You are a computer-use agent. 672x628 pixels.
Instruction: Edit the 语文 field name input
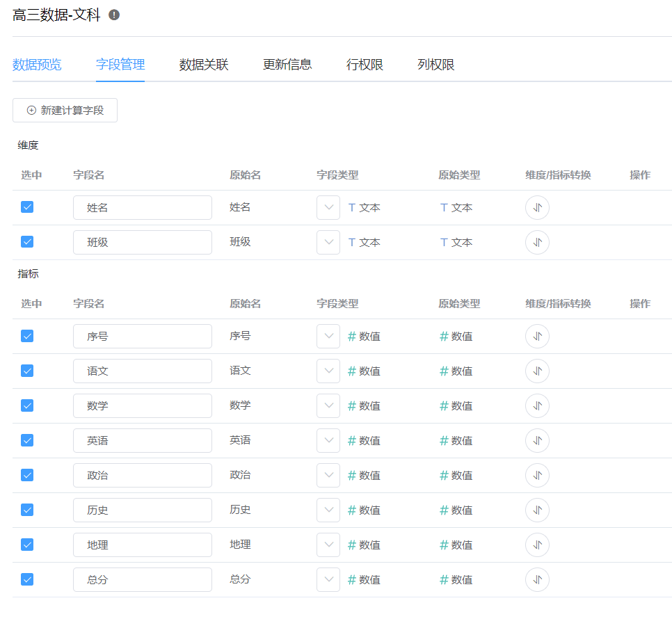(143, 371)
